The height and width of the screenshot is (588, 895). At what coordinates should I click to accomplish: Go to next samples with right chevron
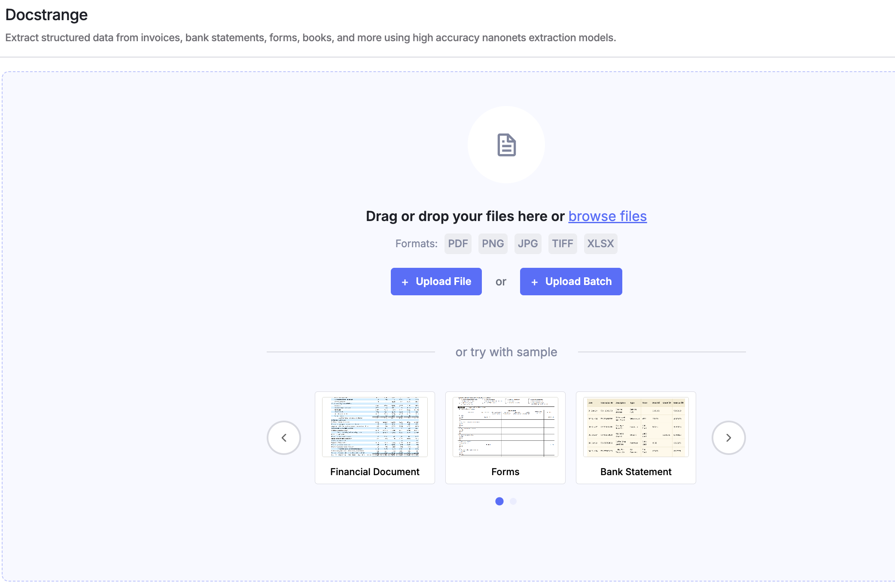728,438
